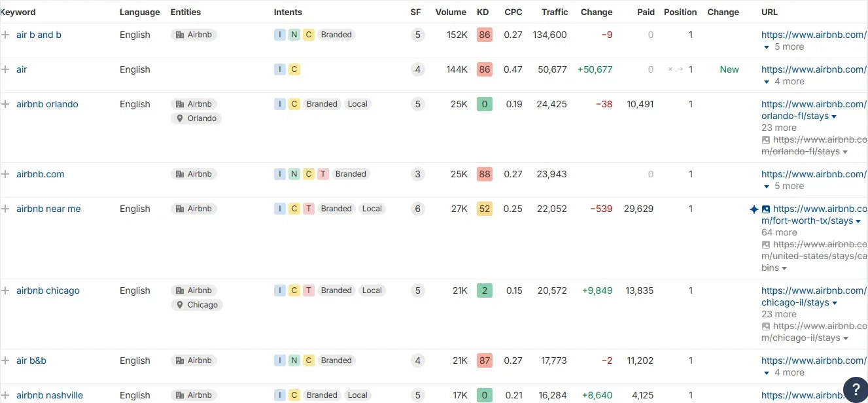Open the help question mark button
This screenshot has width=868, height=403.
click(856, 390)
